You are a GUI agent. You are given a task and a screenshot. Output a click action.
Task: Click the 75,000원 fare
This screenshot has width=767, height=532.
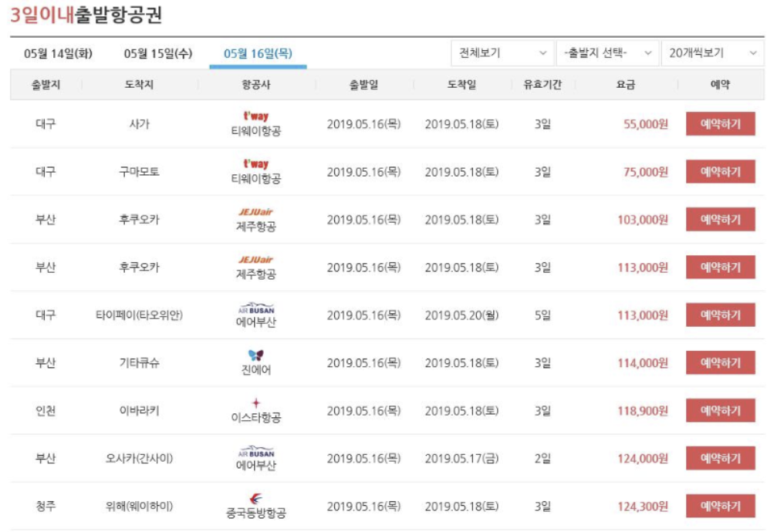(x=646, y=172)
